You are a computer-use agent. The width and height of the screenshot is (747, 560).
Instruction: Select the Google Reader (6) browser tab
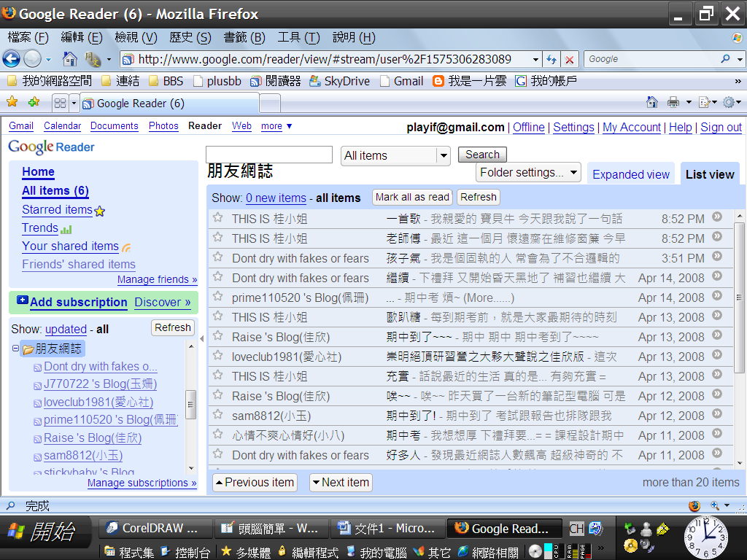[171, 104]
